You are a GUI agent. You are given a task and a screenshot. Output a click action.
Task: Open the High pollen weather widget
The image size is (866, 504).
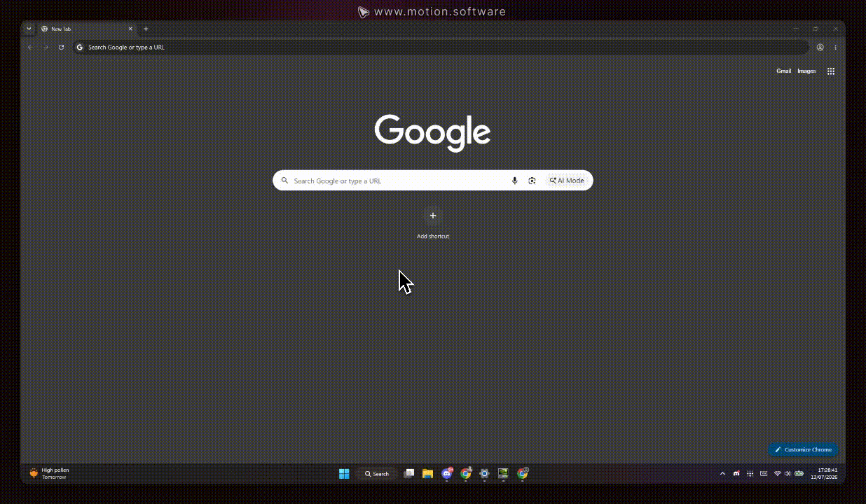49,473
